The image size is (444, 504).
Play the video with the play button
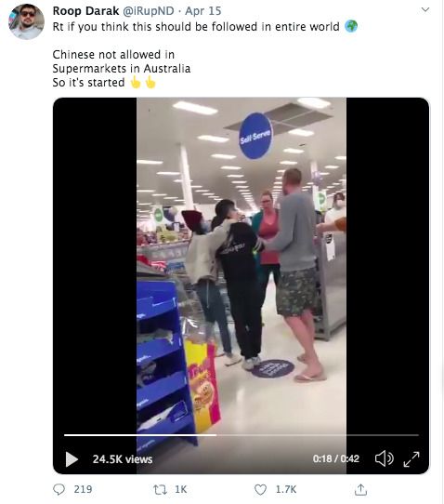[72, 459]
